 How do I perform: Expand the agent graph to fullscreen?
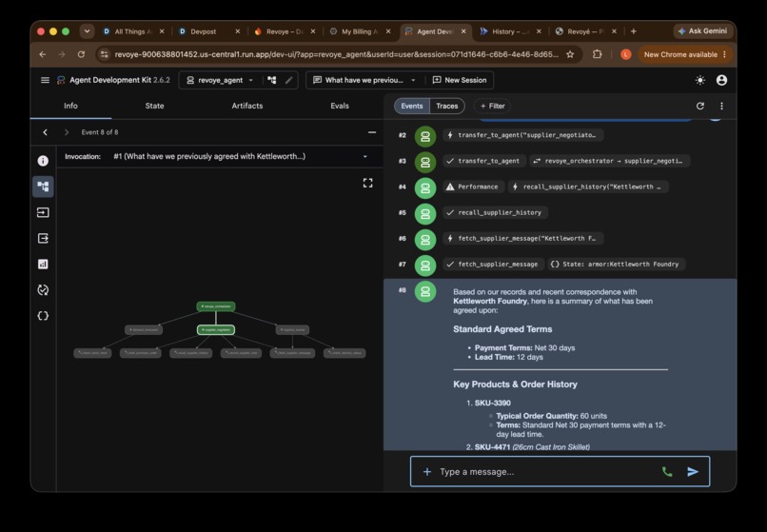pos(368,183)
